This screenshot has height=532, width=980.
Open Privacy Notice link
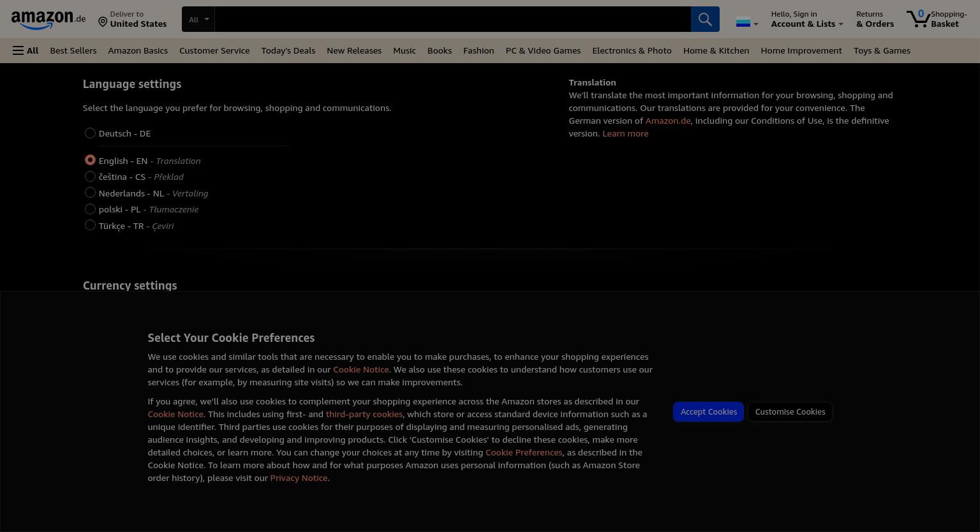(x=299, y=478)
